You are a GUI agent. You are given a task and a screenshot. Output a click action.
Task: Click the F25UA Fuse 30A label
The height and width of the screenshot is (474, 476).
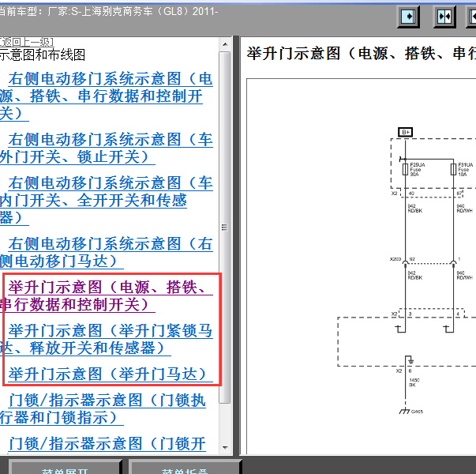click(x=418, y=170)
